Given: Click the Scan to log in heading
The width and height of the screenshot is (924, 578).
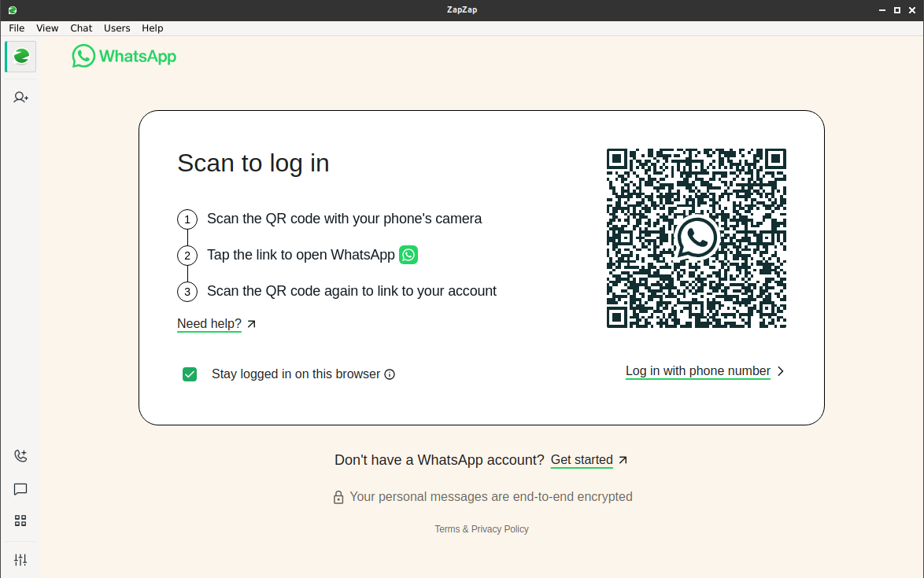Looking at the screenshot, I should click(x=253, y=163).
